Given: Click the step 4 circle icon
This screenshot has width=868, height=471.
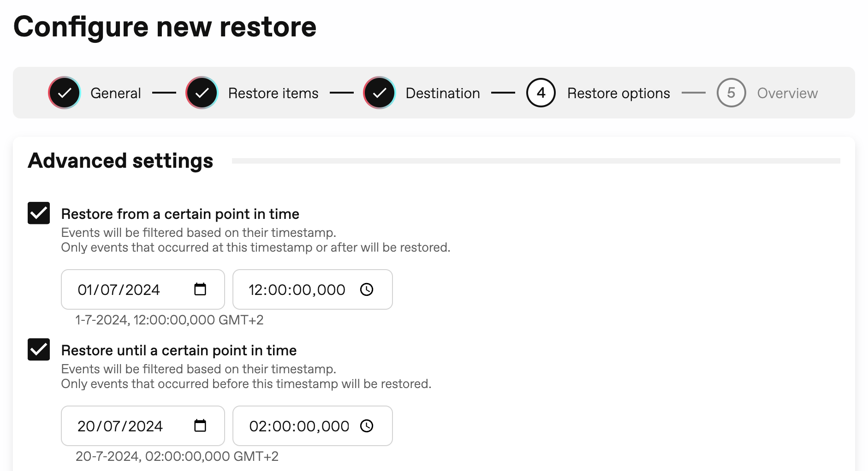Looking at the screenshot, I should [x=541, y=93].
